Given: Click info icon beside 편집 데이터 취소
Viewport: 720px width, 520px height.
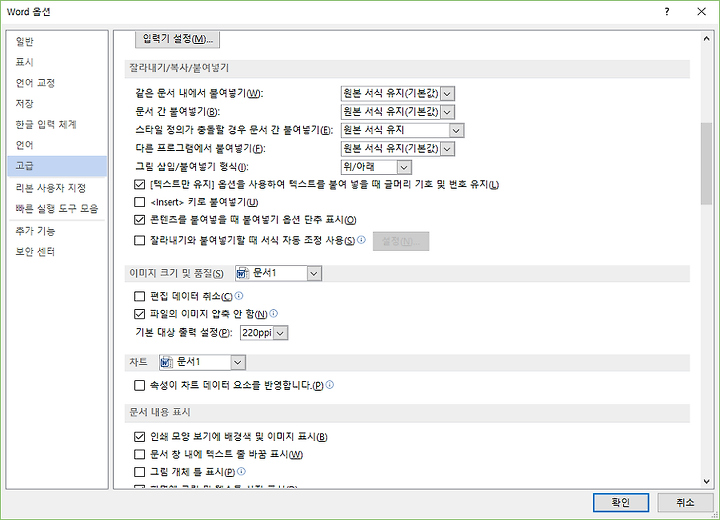Looking at the screenshot, I should 239,296.
